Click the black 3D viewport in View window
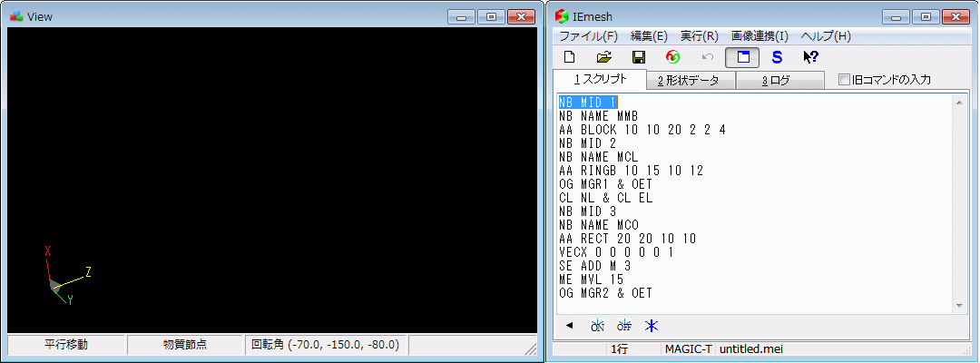Image resolution: width=980 pixels, height=363 pixels. tap(272, 180)
